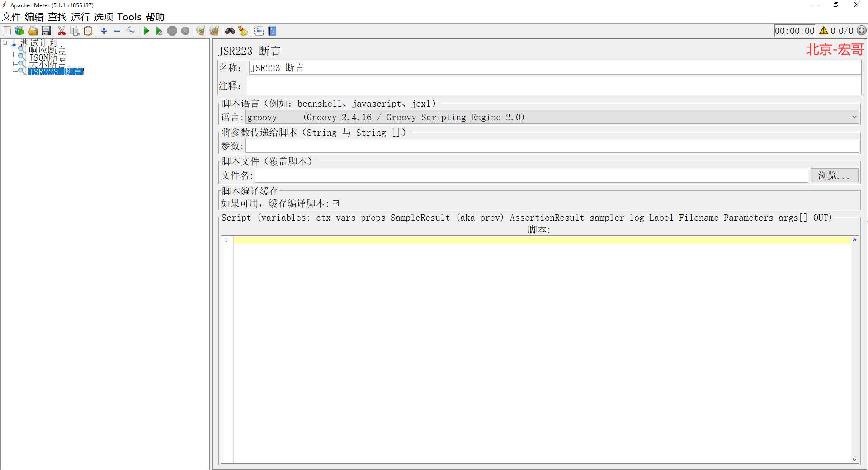The image size is (868, 470).
Task: Open the 语言 groovy language dropdown
Action: pyautogui.click(x=552, y=117)
